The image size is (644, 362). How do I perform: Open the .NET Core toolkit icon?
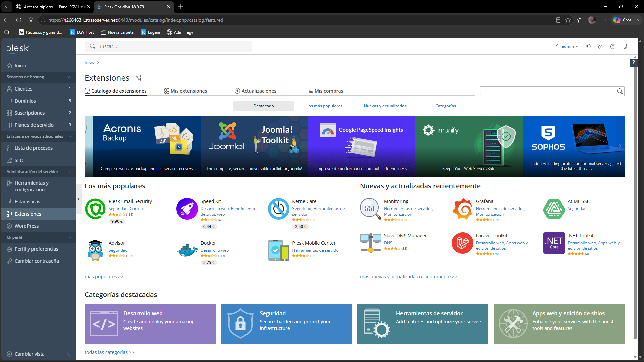[554, 243]
